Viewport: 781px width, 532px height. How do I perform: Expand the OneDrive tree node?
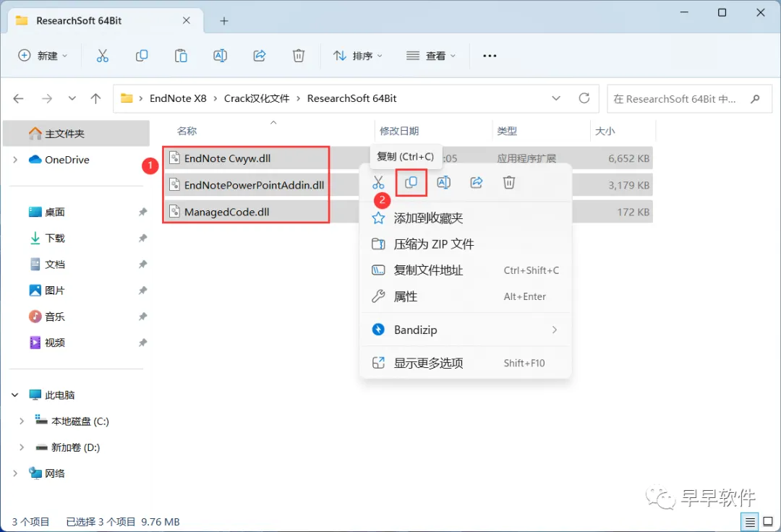[15, 160]
